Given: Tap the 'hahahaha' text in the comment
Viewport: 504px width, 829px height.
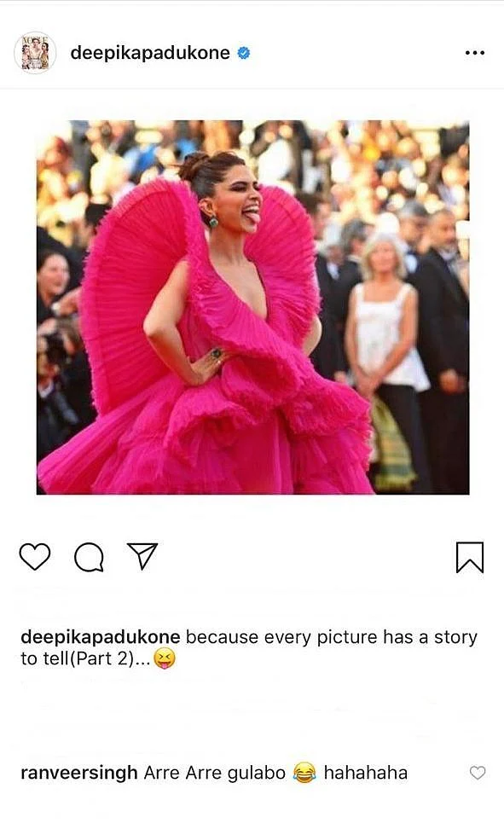Looking at the screenshot, I should click(366, 773).
